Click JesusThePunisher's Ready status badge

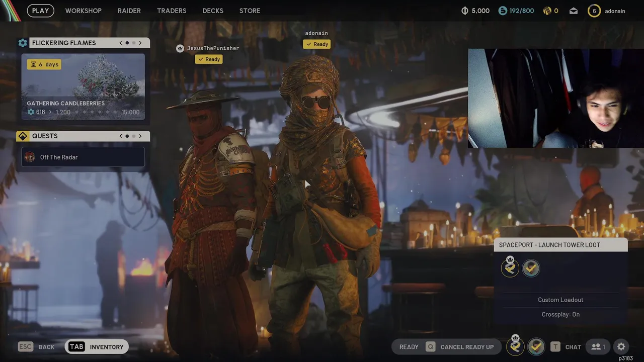pos(209,59)
